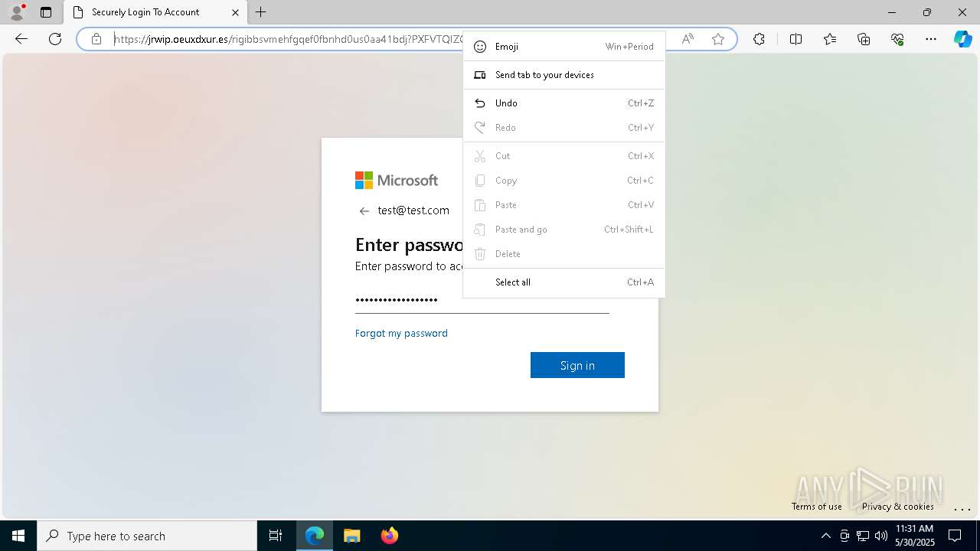Open Split screen icon
980x551 pixels.
pyautogui.click(x=795, y=39)
